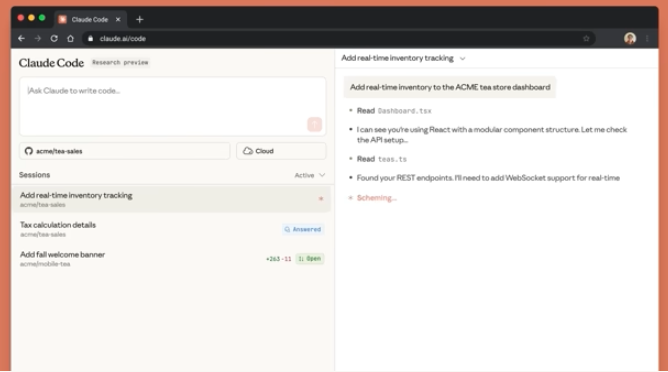This screenshot has width=668, height=372.
Task: Open the Cloud environment selector
Action: [281, 151]
